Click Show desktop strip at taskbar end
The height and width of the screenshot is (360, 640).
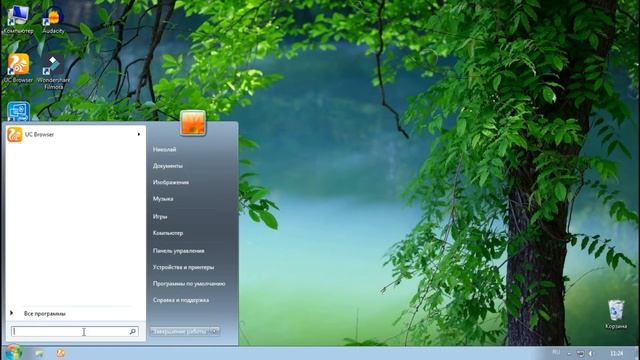tap(637, 353)
